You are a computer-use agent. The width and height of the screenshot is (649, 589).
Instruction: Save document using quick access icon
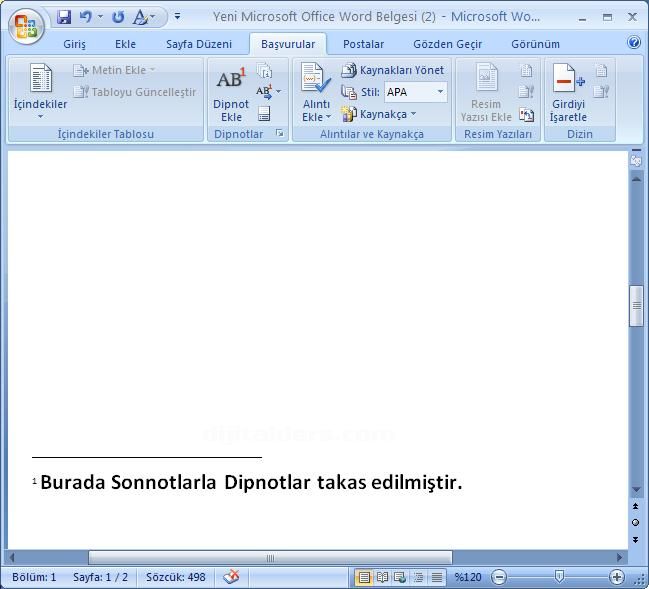[x=65, y=17]
